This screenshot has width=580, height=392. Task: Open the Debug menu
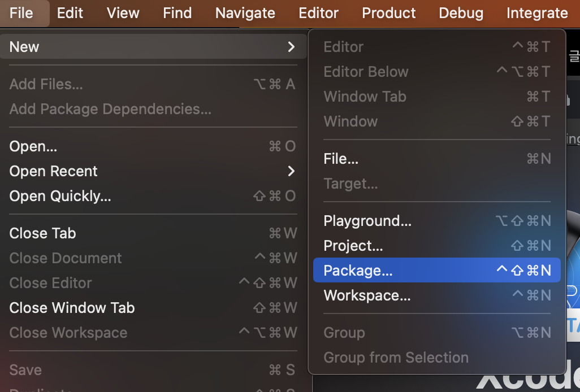click(461, 13)
